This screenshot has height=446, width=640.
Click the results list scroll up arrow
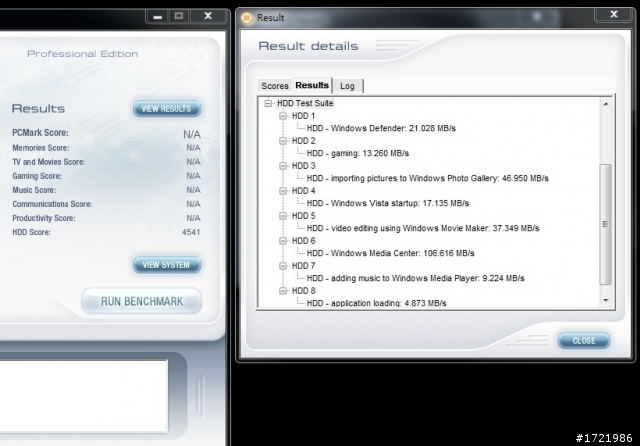(606, 104)
